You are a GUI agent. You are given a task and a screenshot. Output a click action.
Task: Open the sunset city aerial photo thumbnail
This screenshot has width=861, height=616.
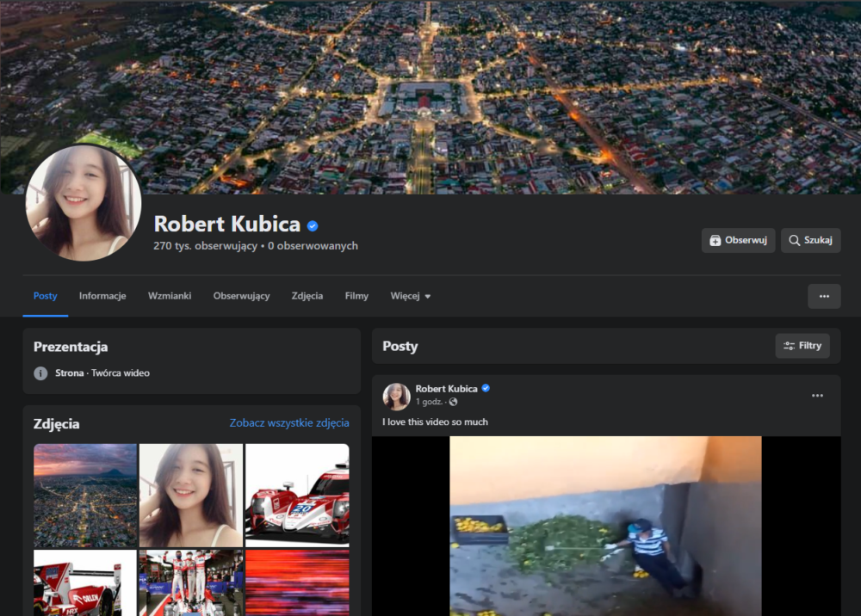(85, 496)
